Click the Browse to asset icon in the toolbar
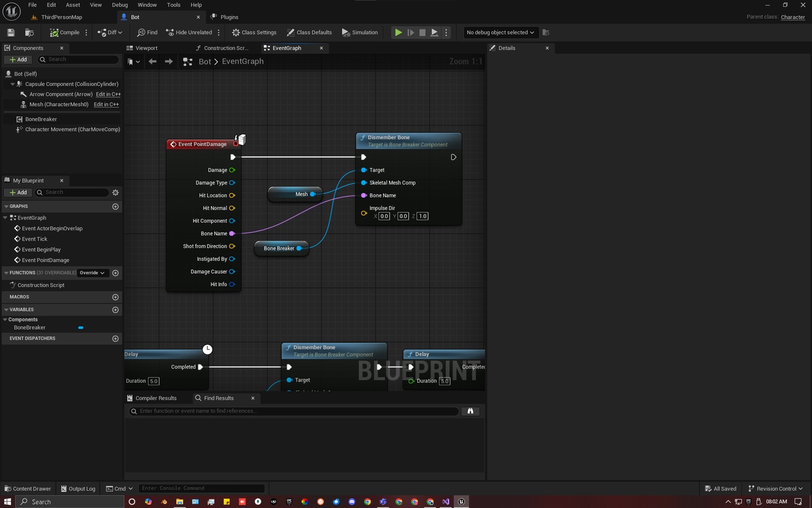Viewport: 812px width, 508px height. [29, 32]
